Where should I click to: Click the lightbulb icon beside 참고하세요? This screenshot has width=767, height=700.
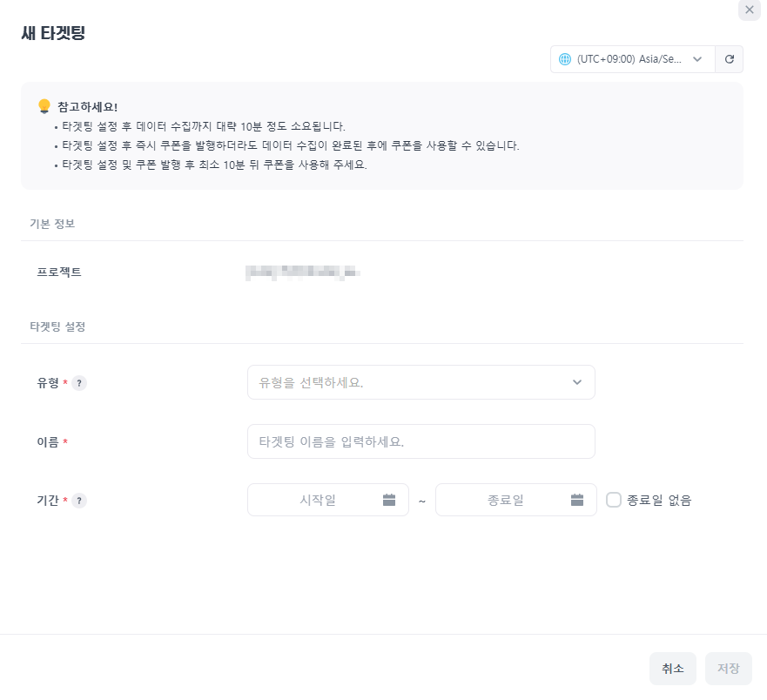(44, 106)
